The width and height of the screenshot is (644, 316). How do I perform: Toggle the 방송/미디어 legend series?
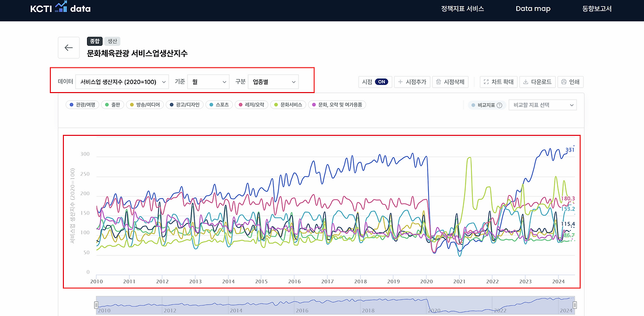click(x=145, y=105)
